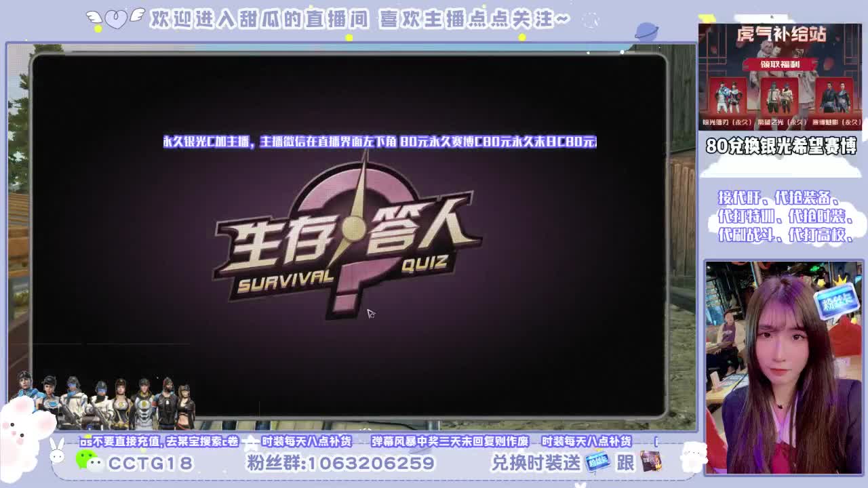Click the service line 代打特训、代抢时装
The width and height of the screenshot is (868, 488).
(785, 216)
